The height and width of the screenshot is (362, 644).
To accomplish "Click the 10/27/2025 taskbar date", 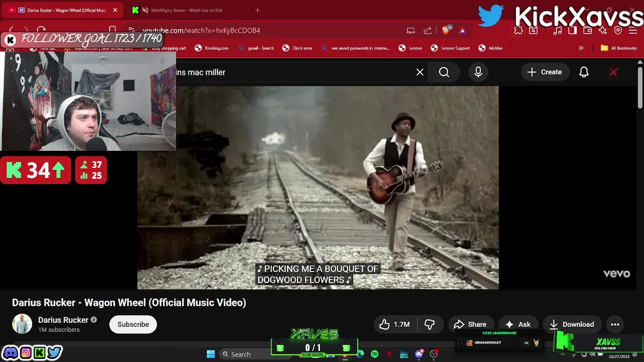I will (x=619, y=356).
